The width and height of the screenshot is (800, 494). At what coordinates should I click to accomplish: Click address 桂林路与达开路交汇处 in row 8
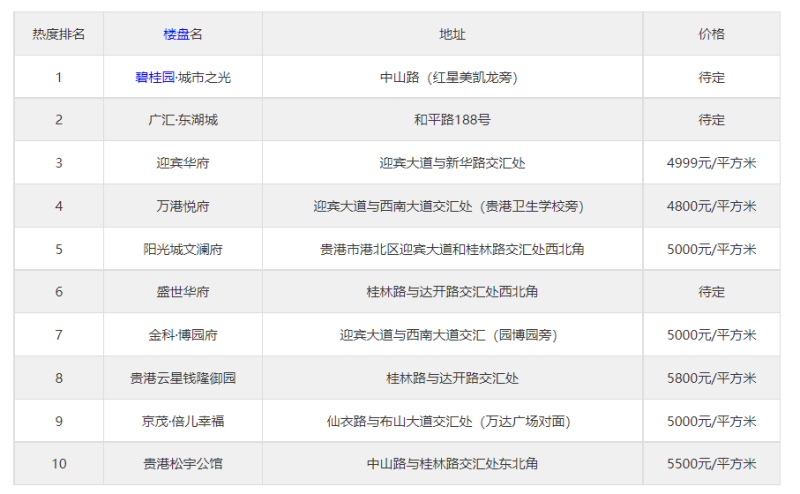pyautogui.click(x=452, y=378)
